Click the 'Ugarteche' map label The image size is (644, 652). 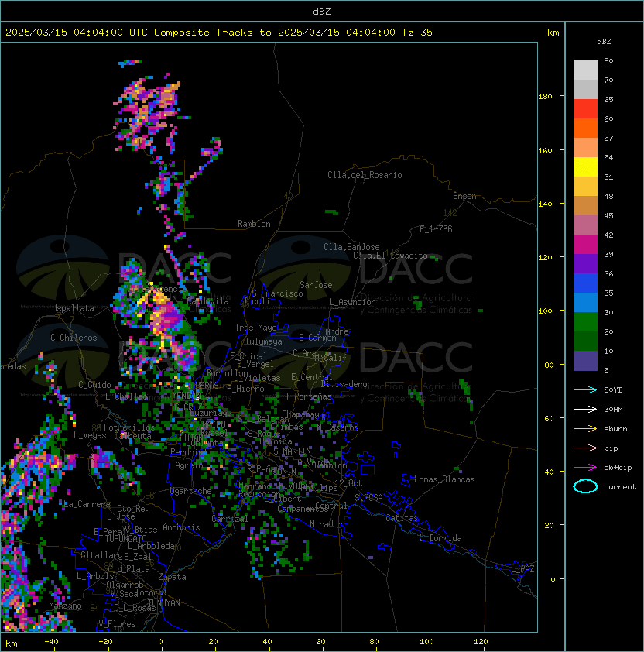click(x=191, y=491)
